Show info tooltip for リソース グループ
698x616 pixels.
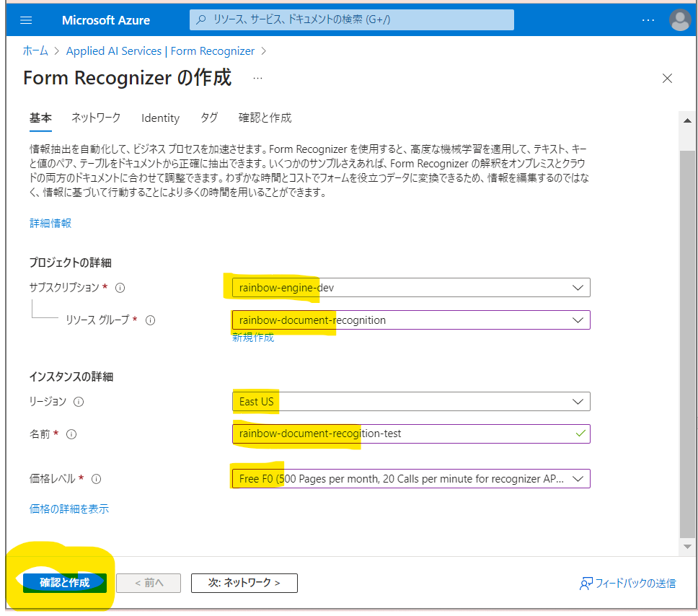[x=151, y=320]
